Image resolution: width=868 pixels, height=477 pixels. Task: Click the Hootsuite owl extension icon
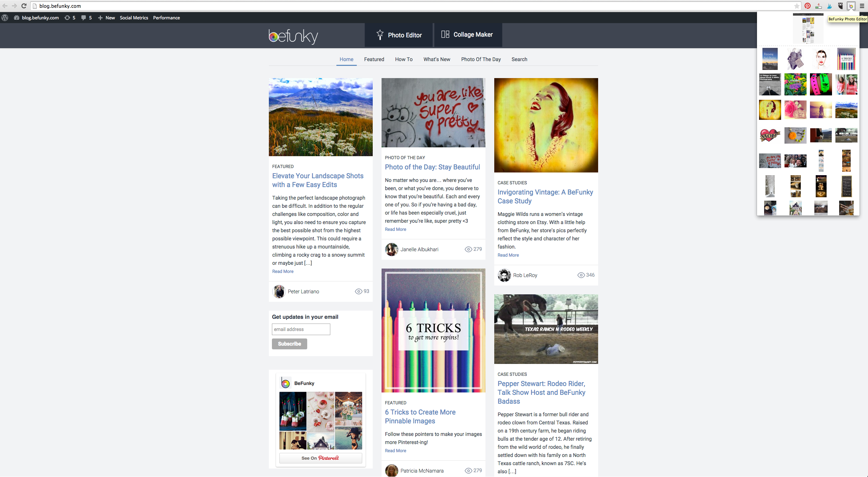841,6
